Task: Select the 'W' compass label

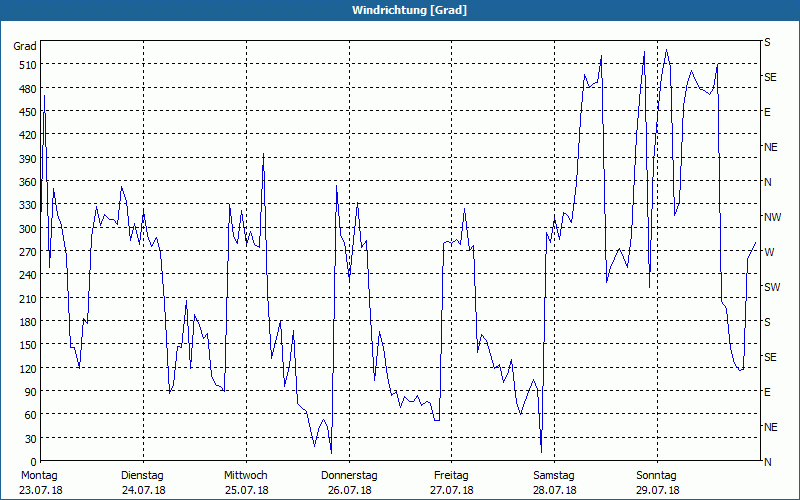Action: pyautogui.click(x=769, y=252)
